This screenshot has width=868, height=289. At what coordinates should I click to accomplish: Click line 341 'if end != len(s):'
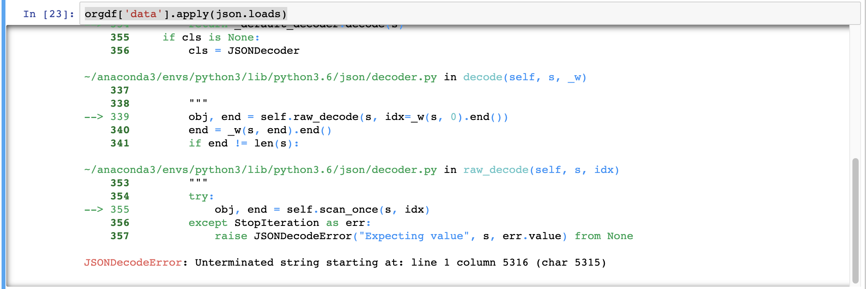coord(244,143)
